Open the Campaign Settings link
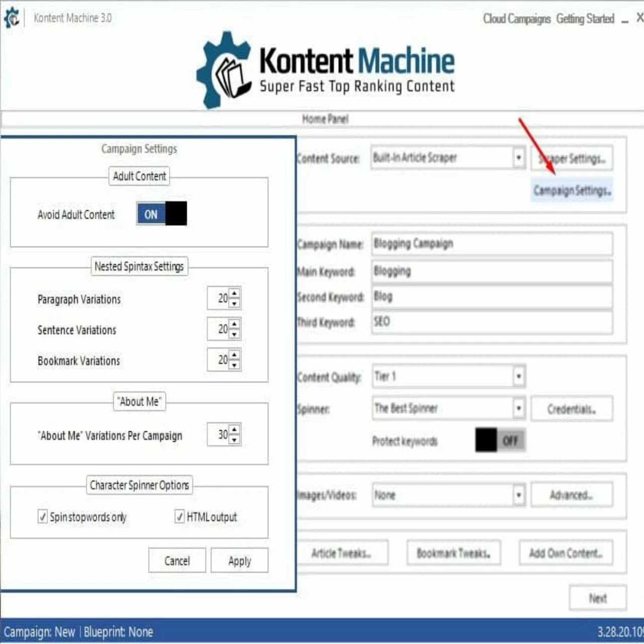The height and width of the screenshot is (644, 644). point(572,190)
